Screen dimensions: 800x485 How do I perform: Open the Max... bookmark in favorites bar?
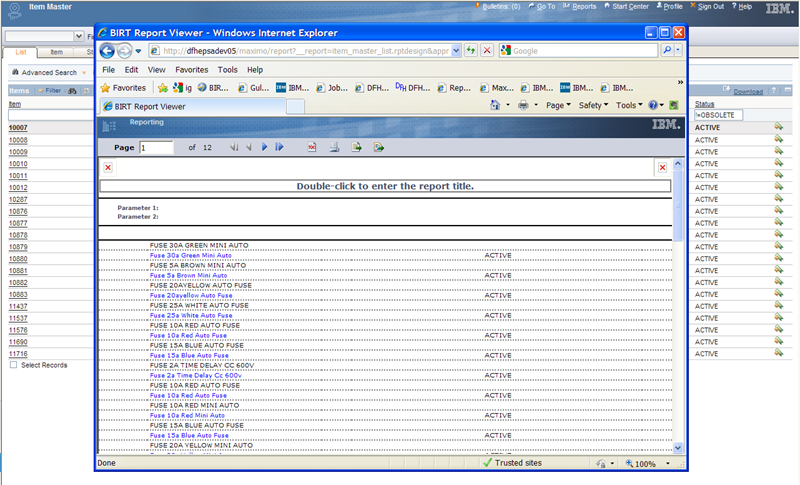[x=497, y=88]
